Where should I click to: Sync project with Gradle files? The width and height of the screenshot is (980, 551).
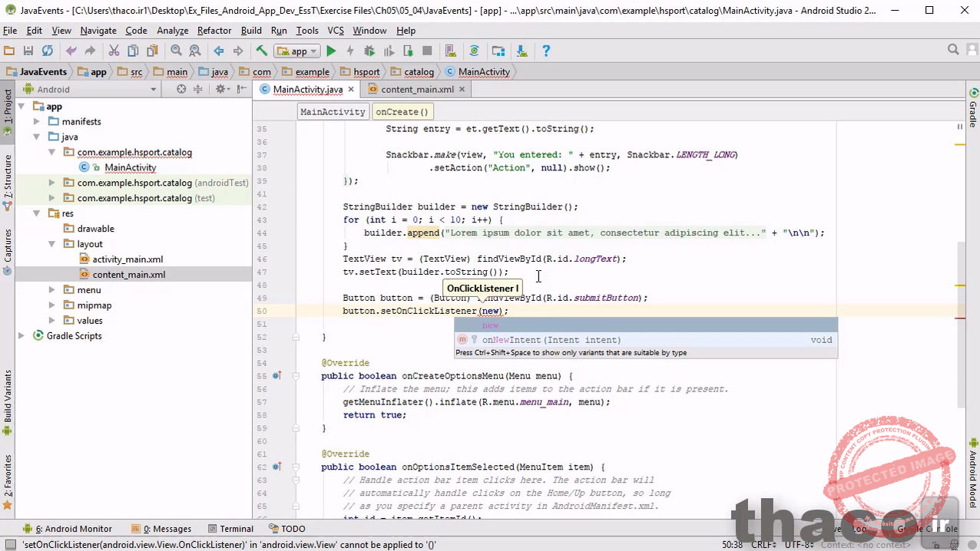click(472, 51)
